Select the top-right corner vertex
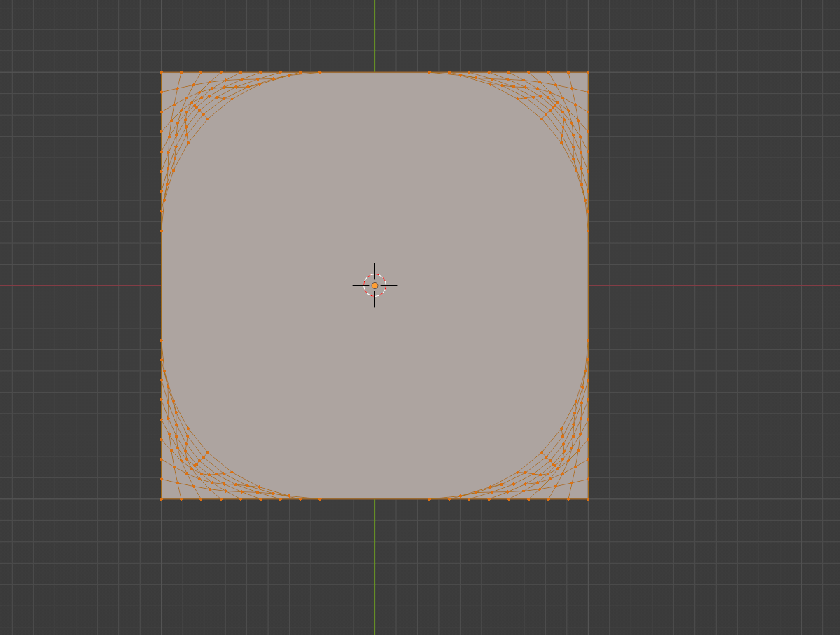Viewport: 840px width, 635px height. (589, 71)
